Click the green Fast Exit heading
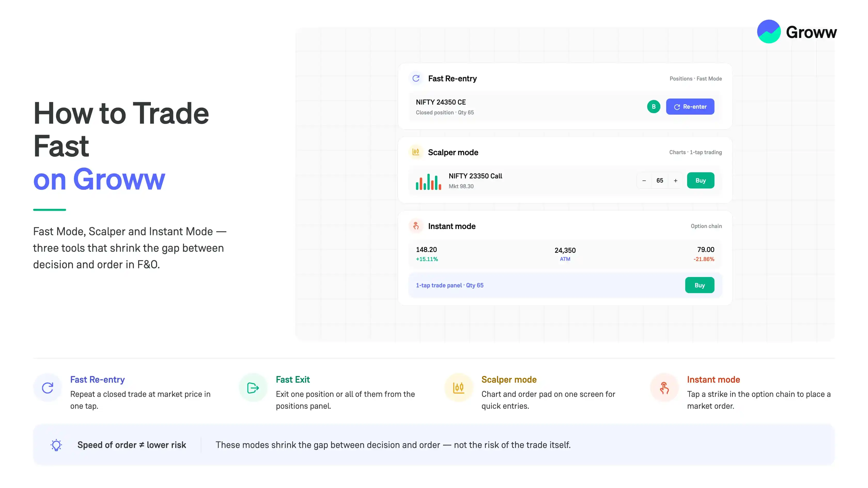 coord(293,380)
